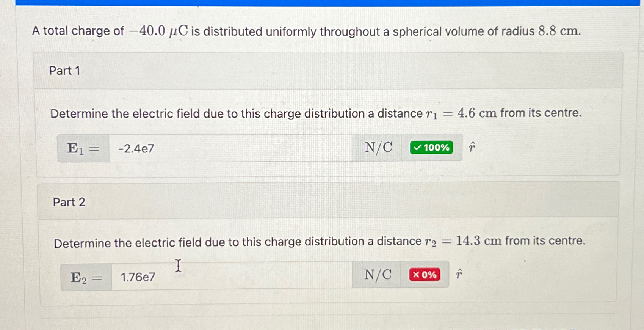Click the N/C units label for E1
This screenshot has height=330, width=644.
point(378,148)
